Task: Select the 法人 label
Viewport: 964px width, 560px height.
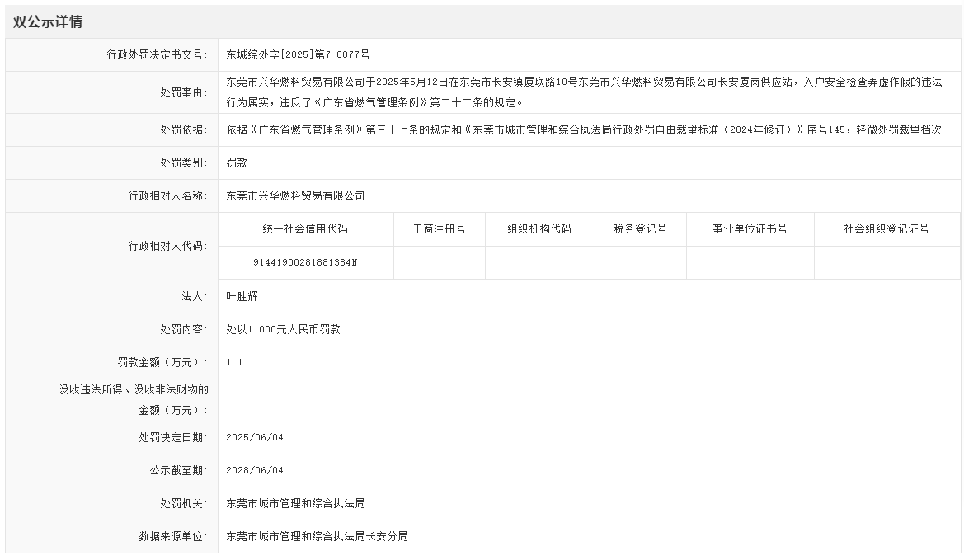Action: pyautogui.click(x=195, y=296)
